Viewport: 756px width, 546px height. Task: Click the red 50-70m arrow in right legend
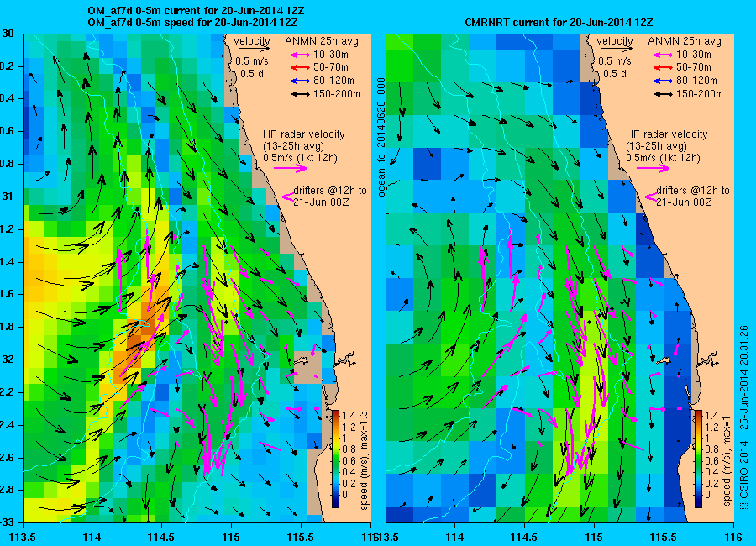(x=664, y=67)
